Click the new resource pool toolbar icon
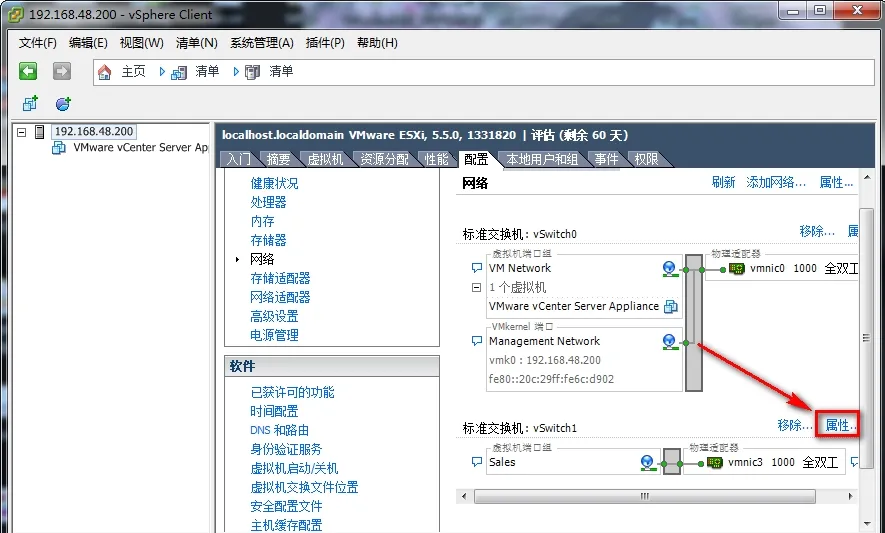 (63, 103)
